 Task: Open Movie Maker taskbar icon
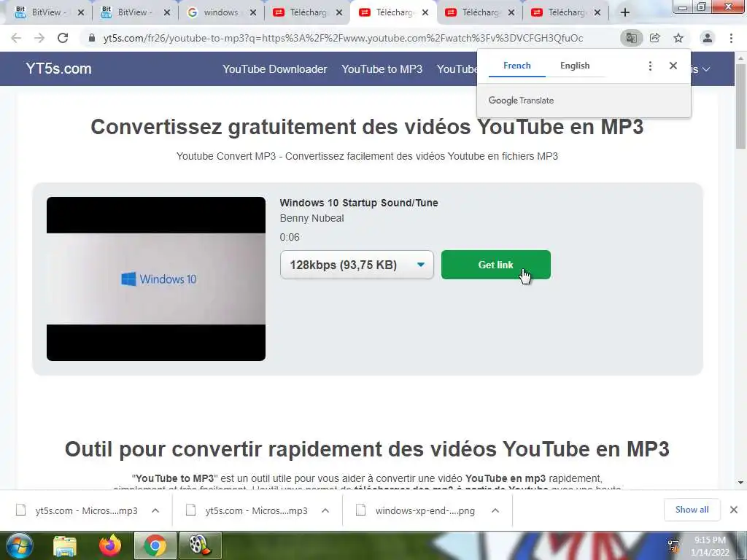[200, 545]
